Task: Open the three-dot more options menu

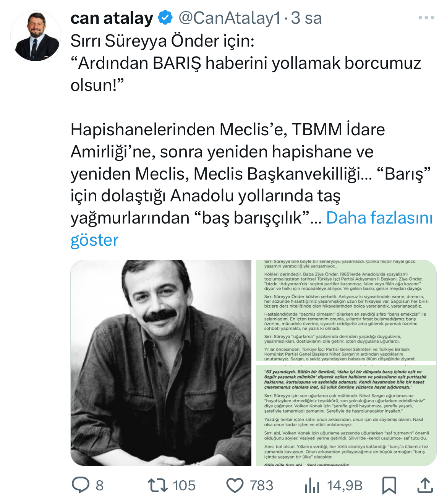Action: point(426,18)
